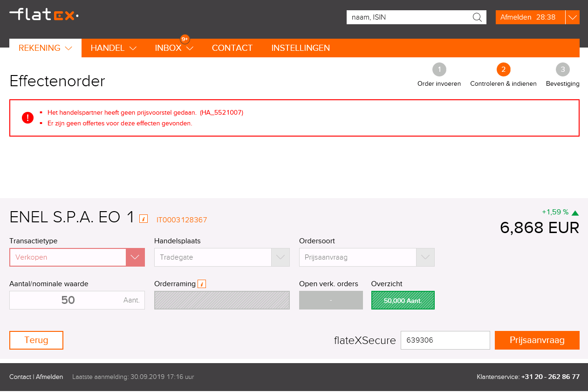Screen dimensions: 588x392
Task: Open the Handelsplaats Tradegate dropdown
Action: pyautogui.click(x=222, y=257)
